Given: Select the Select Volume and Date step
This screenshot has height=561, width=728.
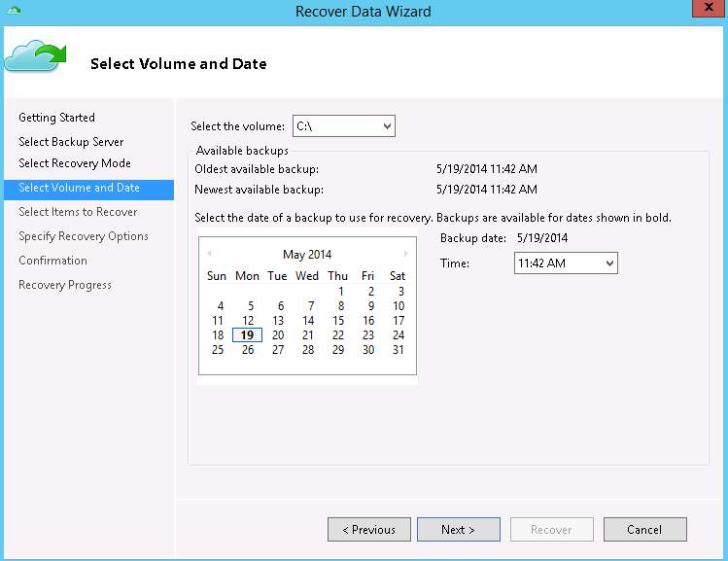Looking at the screenshot, I should (88, 190).
